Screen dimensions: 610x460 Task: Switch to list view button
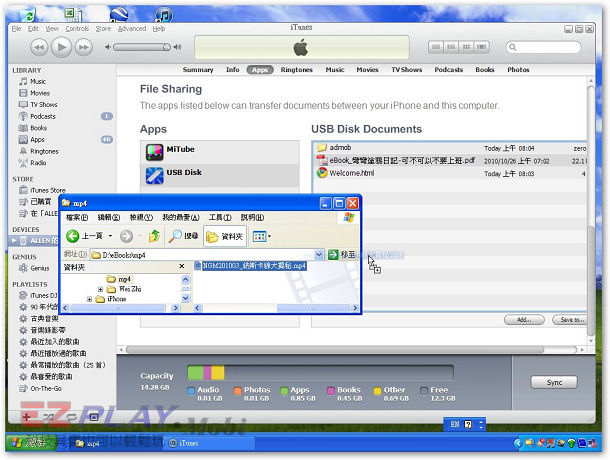[x=436, y=47]
